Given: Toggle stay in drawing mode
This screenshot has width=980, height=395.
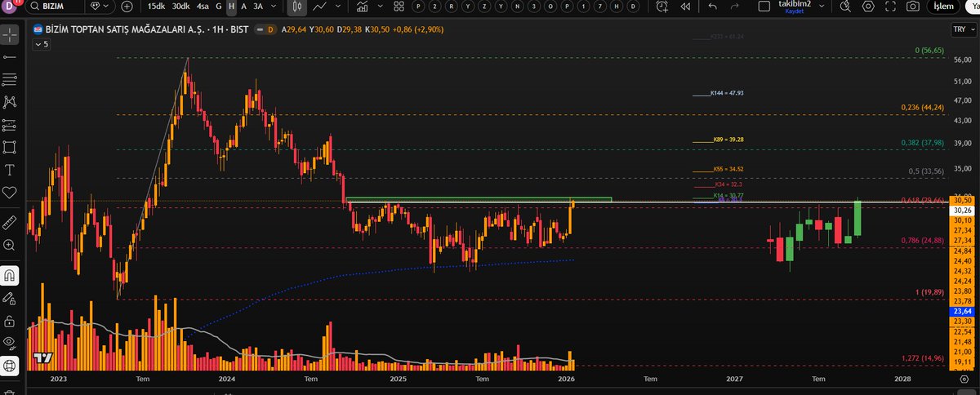Looking at the screenshot, I should (11, 298).
